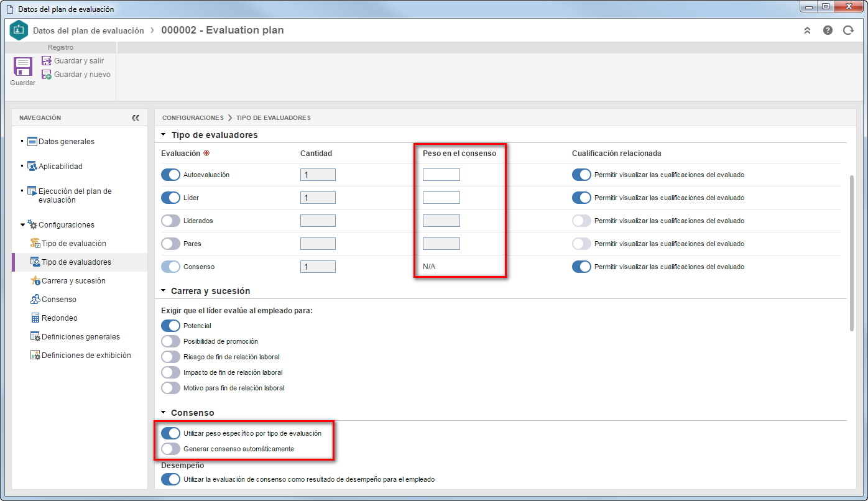Screen dimensions: 868x501
Task: Enable the Pares evaluator toggle
Action: pos(170,244)
